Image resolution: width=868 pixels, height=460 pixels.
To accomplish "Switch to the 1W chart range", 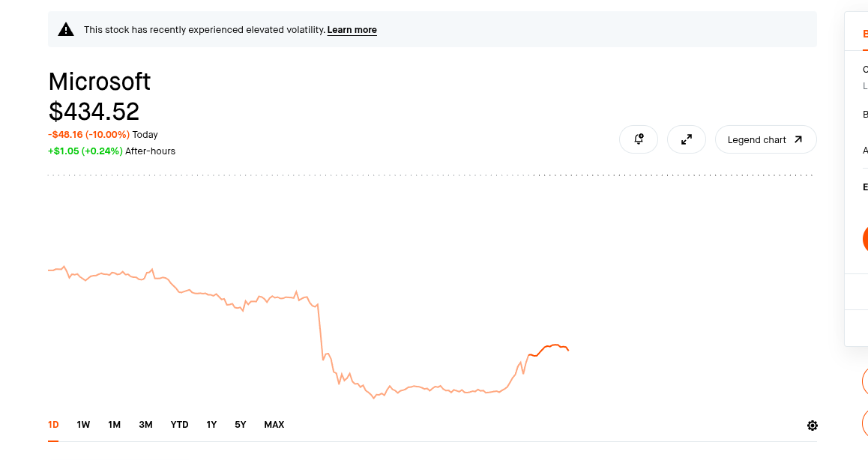I will coord(83,425).
